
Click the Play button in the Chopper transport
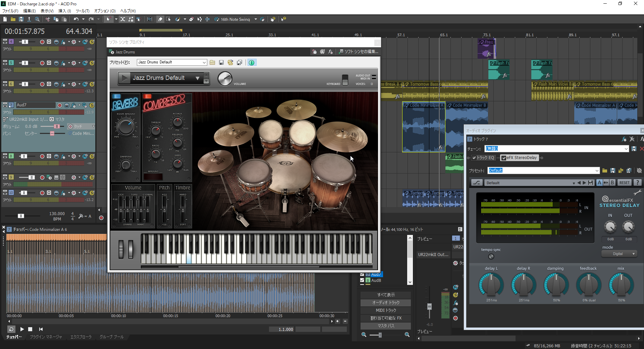[22, 329]
